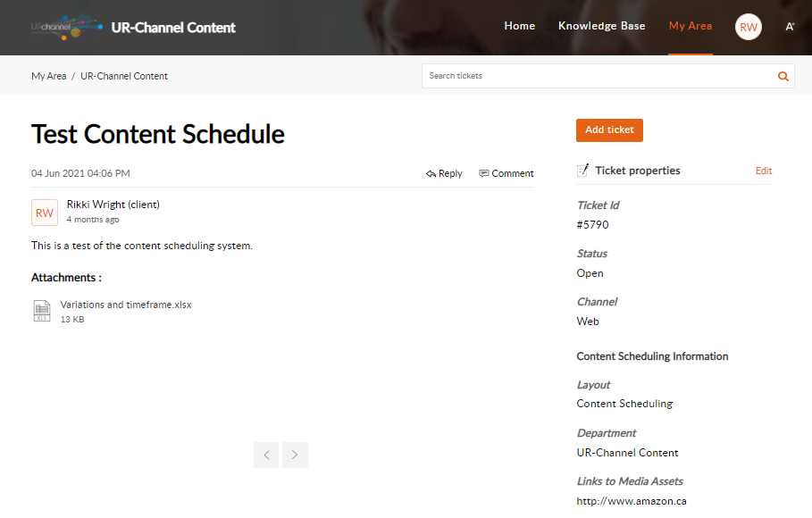Open the RW user avatar menu
This screenshot has height=518, width=812.
749,27
